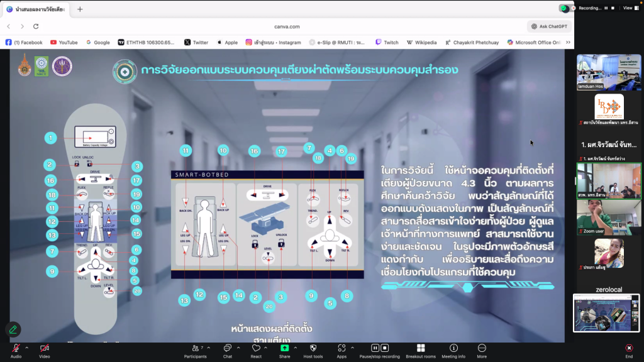Open the YouTube bookmark
This screenshot has width=644, height=362.
[64, 42]
